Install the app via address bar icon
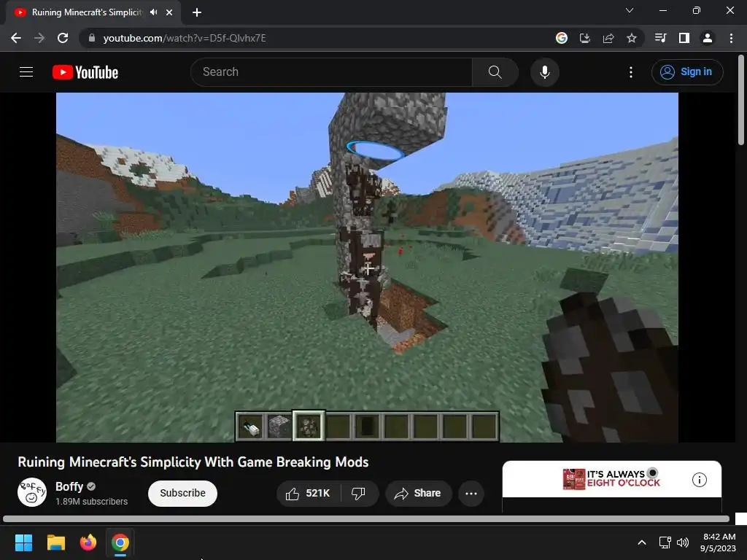747x560 pixels. [x=585, y=38]
